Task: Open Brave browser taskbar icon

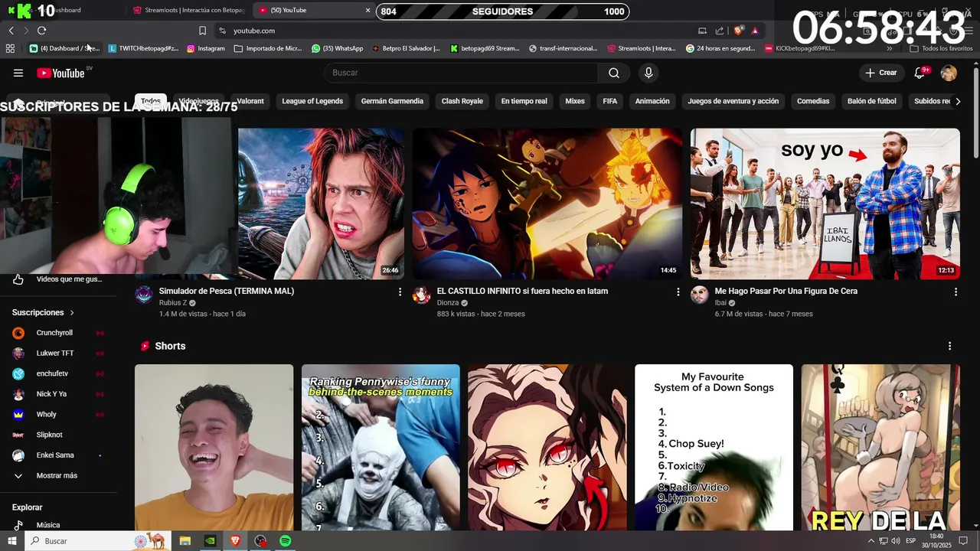Action: click(235, 541)
